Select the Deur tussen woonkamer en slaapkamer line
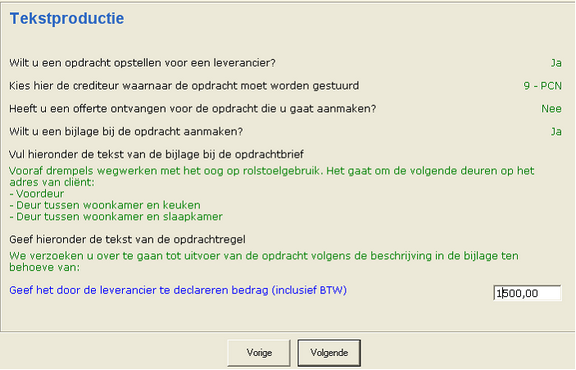576x370 pixels. tap(116, 216)
